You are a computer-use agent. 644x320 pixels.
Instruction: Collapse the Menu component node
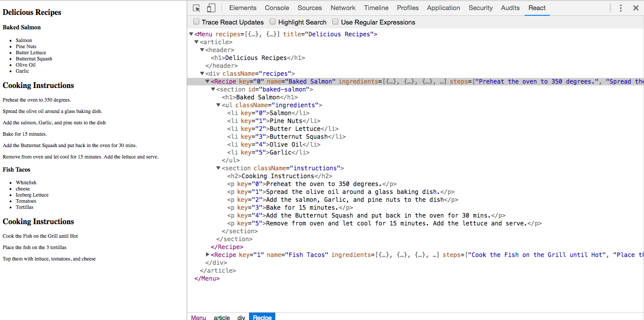(x=191, y=34)
